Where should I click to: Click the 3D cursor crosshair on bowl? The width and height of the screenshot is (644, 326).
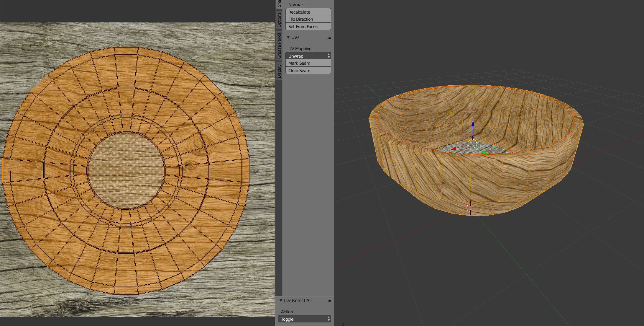pos(470,208)
